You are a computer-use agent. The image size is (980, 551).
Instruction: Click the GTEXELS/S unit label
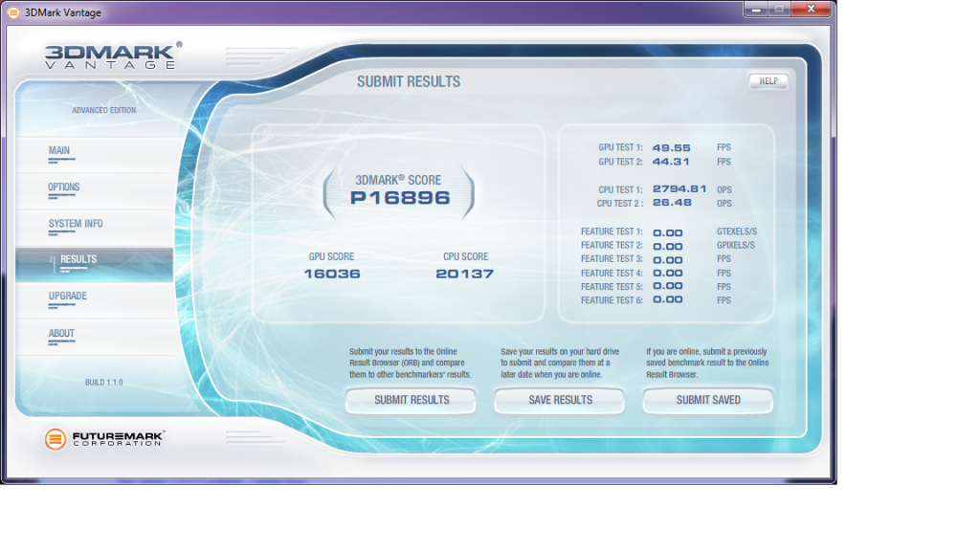click(737, 231)
